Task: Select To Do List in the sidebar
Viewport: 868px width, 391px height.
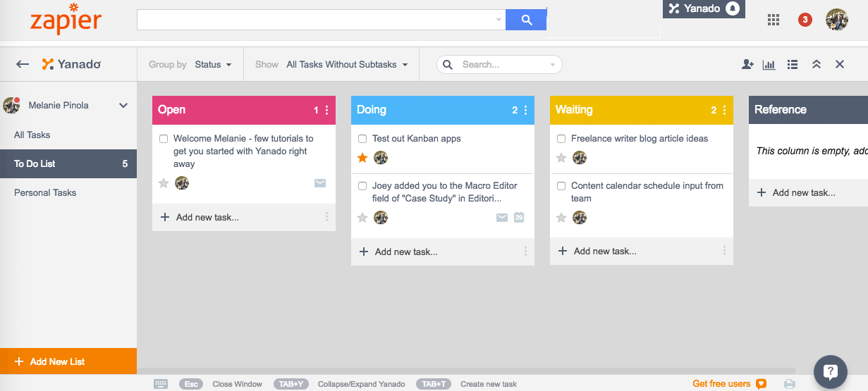Action: point(68,163)
